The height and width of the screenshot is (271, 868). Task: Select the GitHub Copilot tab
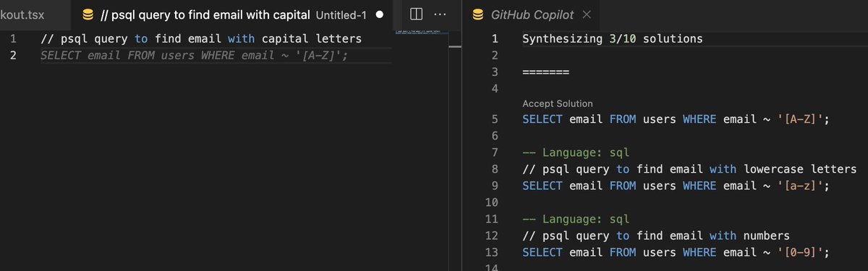tap(532, 14)
